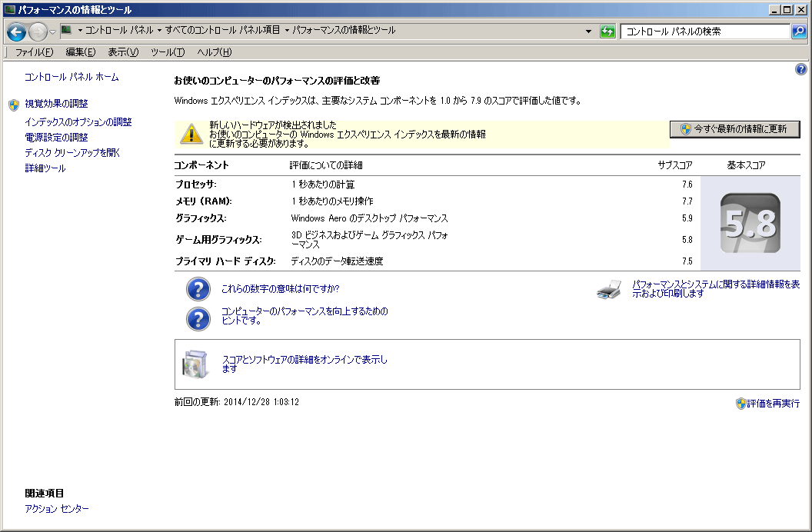Click the yellow warning triangle icon
Image resolution: width=812 pixels, height=532 pixels.
coord(191,134)
